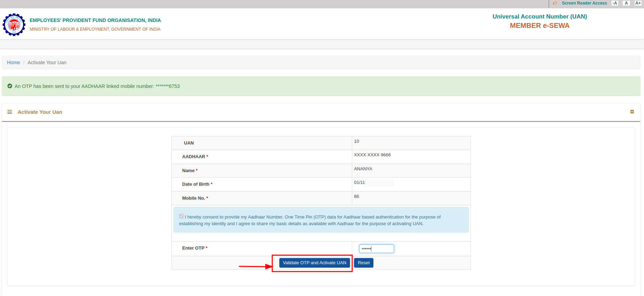
Task: Click the Aadhaar consent statement text
Action: [310, 220]
